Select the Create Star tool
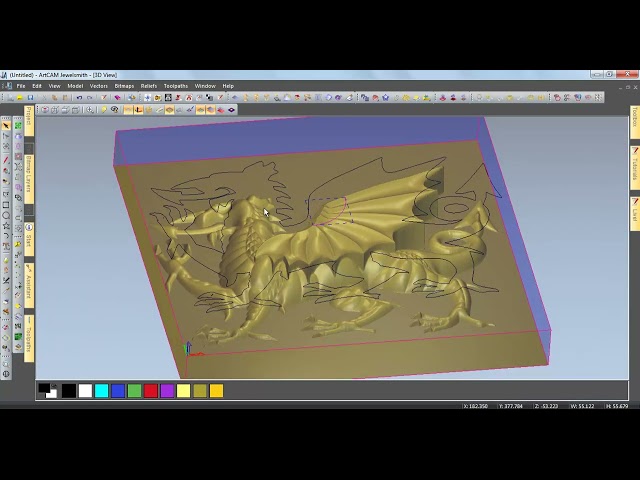Screen dimensions: 640x480 tap(6, 225)
